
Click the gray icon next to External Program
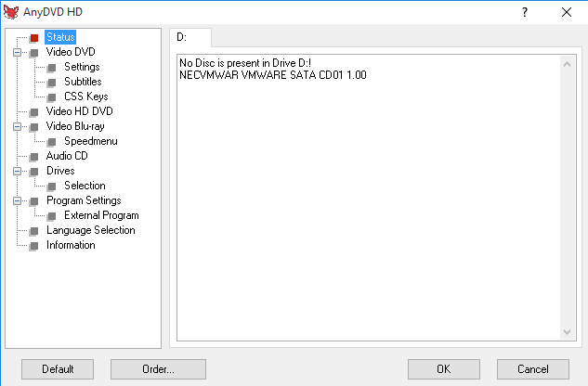click(x=52, y=216)
